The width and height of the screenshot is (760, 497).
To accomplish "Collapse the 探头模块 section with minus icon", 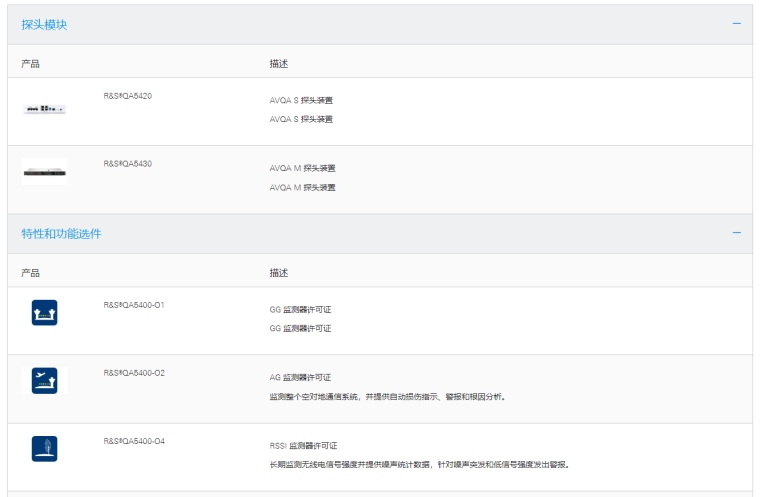I will click(736, 24).
